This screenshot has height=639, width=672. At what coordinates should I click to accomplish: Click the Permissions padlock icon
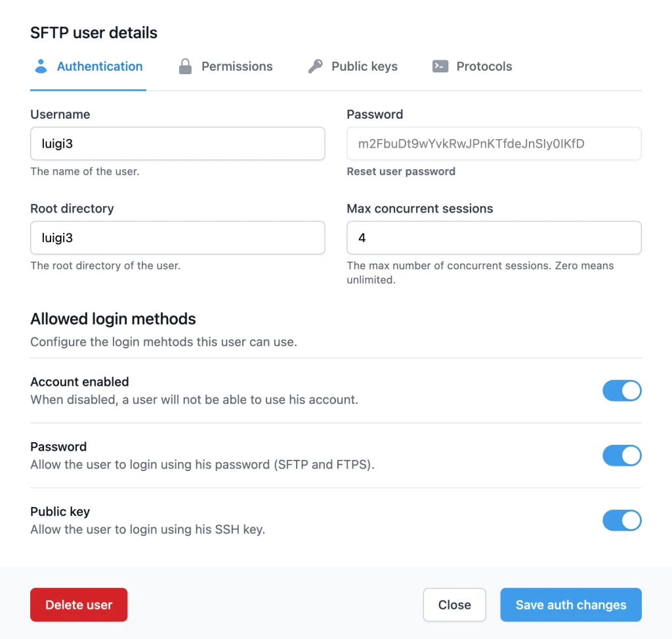[186, 66]
